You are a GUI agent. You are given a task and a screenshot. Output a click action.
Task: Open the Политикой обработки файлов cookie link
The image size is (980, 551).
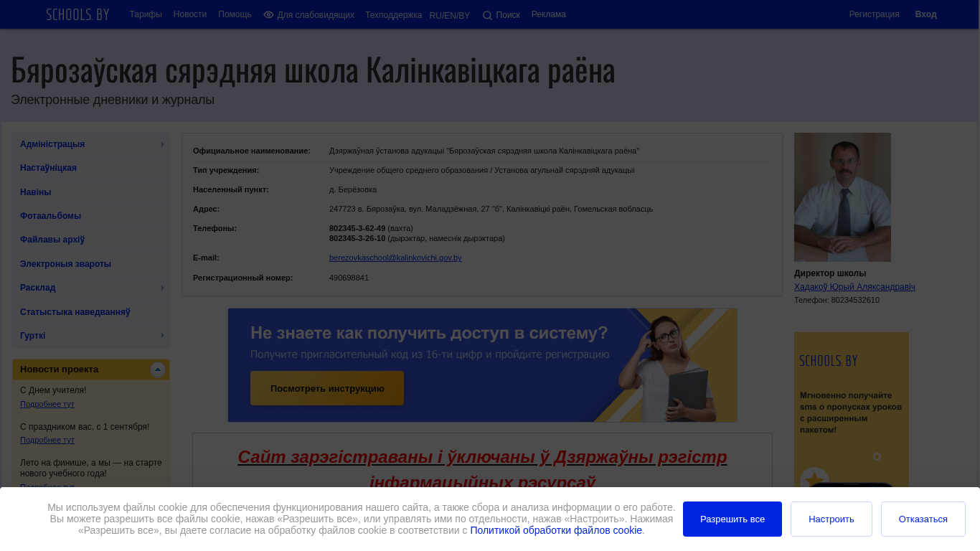point(556,530)
